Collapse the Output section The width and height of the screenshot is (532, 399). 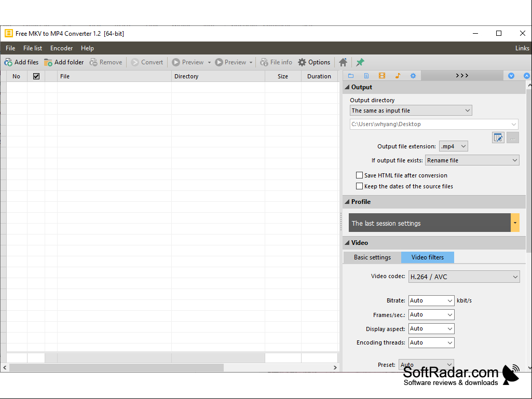click(x=347, y=87)
